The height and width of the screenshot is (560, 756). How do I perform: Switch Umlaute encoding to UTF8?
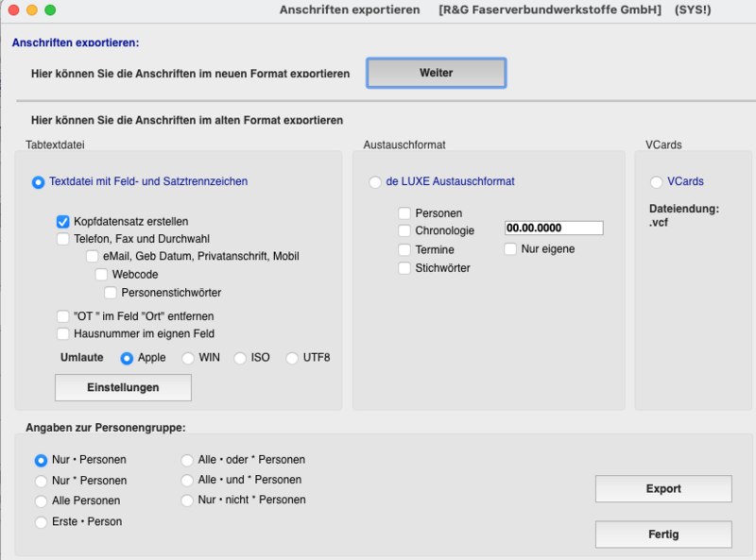(x=292, y=358)
